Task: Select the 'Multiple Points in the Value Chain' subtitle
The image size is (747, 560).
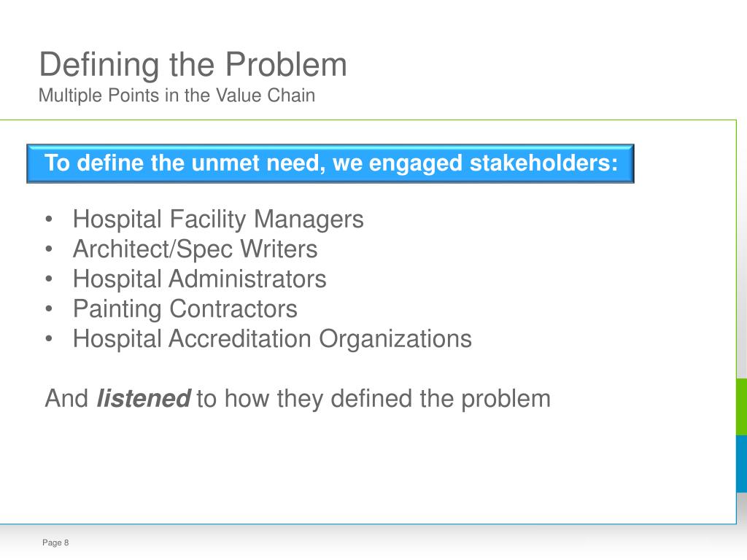Action: pyautogui.click(x=177, y=96)
